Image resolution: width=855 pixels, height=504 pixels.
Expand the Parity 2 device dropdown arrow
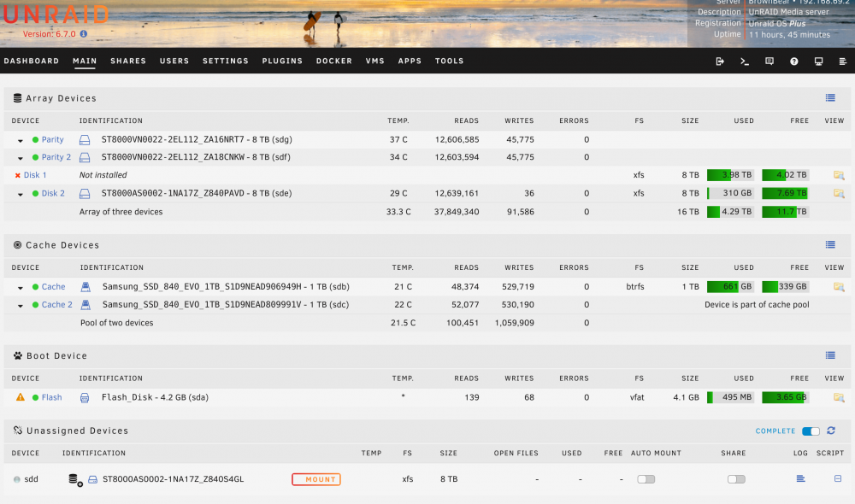(x=21, y=158)
